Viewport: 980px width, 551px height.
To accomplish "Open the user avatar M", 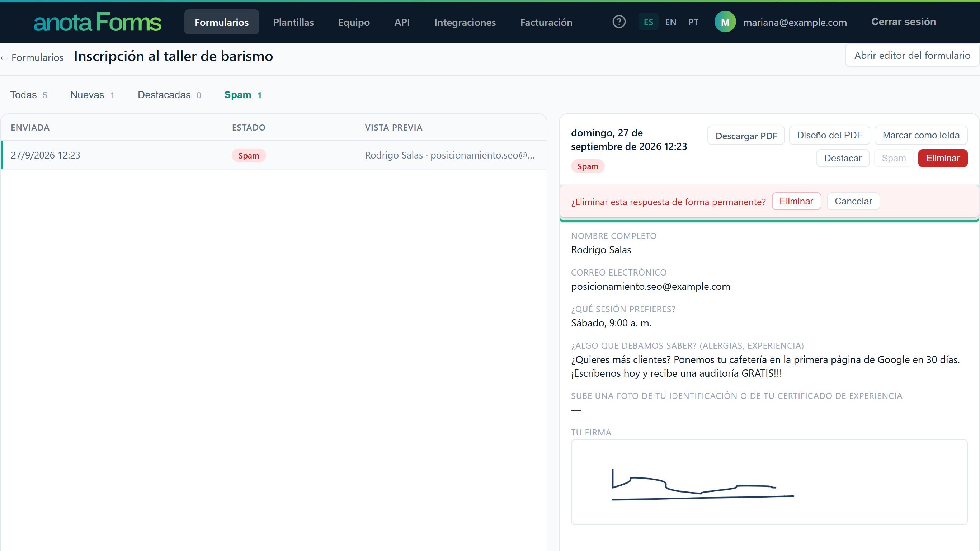I will click(725, 22).
